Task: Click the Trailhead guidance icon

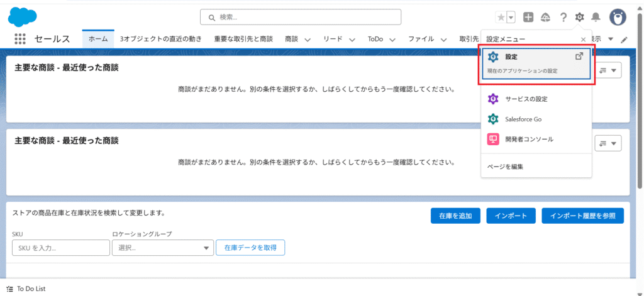Action: click(x=546, y=17)
